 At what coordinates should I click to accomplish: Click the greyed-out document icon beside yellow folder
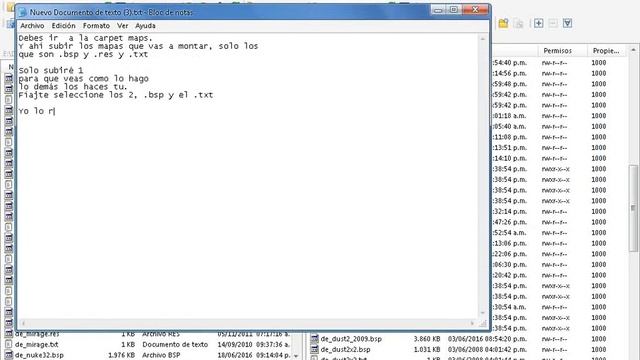(518, 23)
